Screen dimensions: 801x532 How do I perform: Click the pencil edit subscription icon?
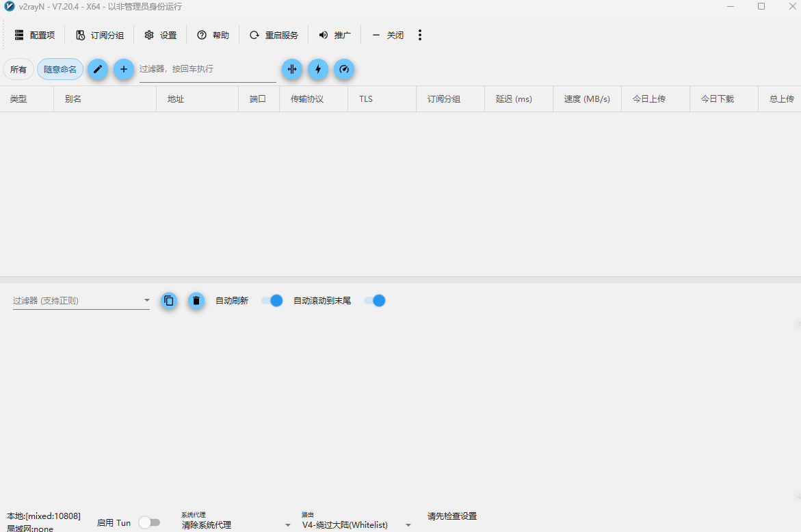tap(98, 69)
